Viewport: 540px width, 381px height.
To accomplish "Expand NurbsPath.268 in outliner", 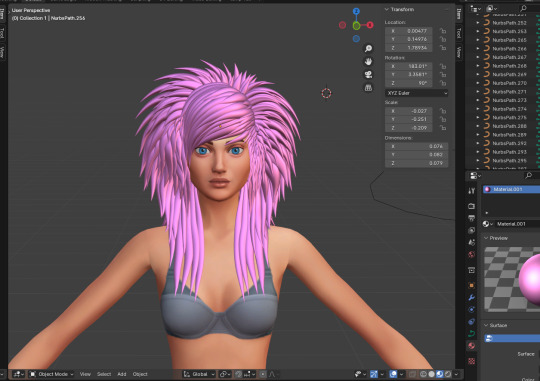I will 478,66.
